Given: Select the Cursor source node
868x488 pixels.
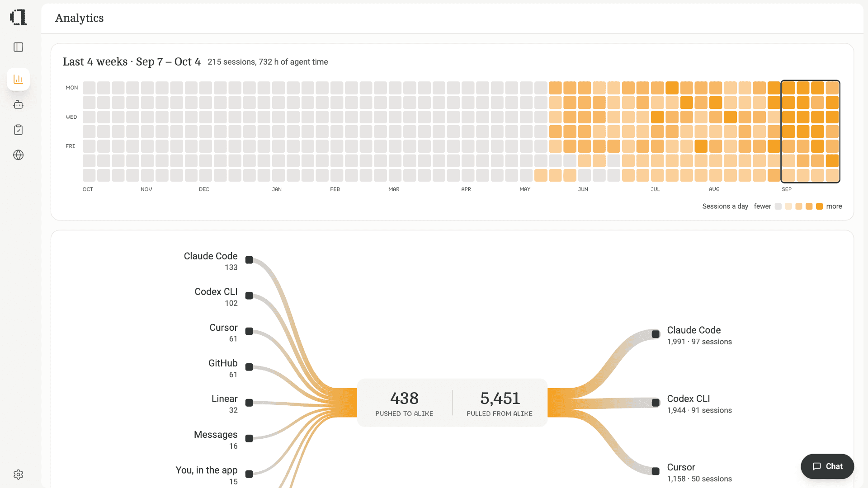Looking at the screenshot, I should tap(249, 331).
